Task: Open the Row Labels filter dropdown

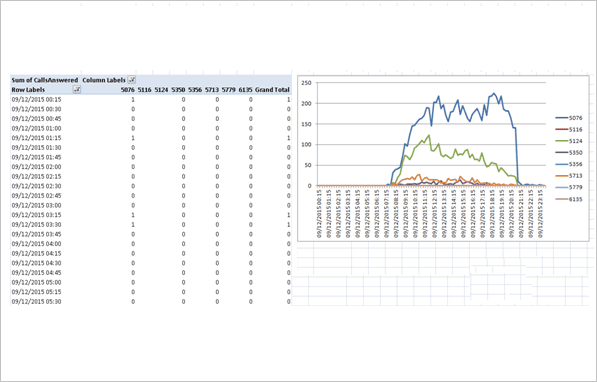Action: pyautogui.click(x=77, y=89)
